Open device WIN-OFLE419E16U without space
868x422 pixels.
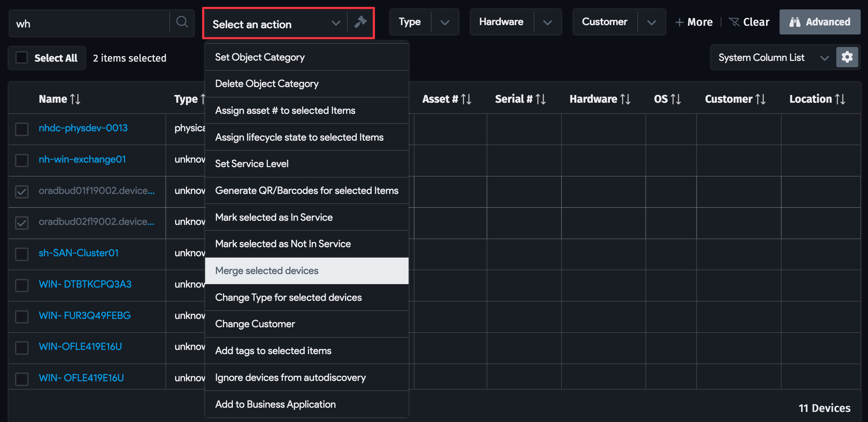pyautogui.click(x=80, y=347)
